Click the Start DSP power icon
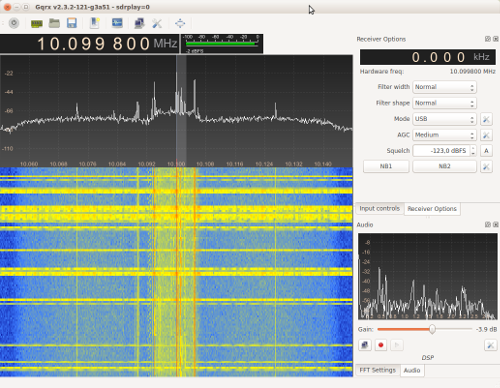 click(x=14, y=23)
